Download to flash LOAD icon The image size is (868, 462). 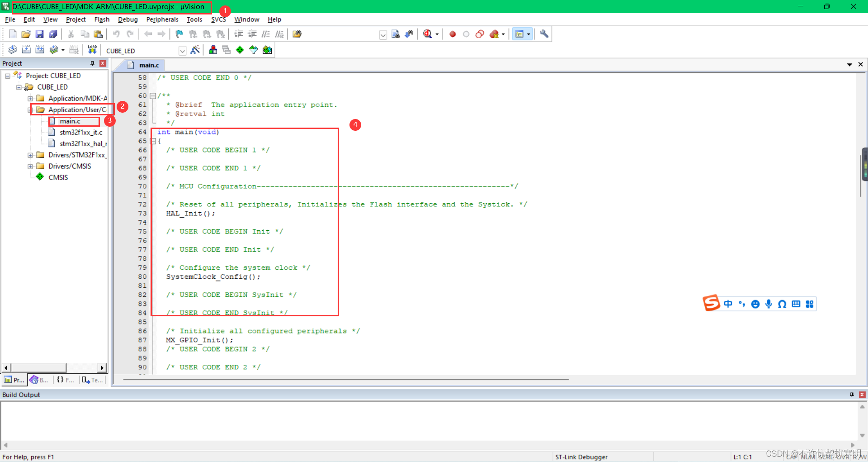coord(92,50)
